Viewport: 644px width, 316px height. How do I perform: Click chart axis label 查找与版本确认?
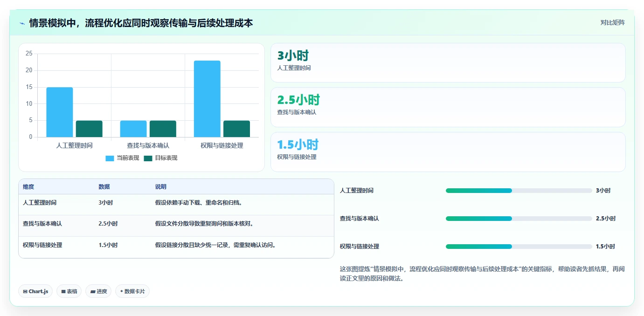coord(148,145)
